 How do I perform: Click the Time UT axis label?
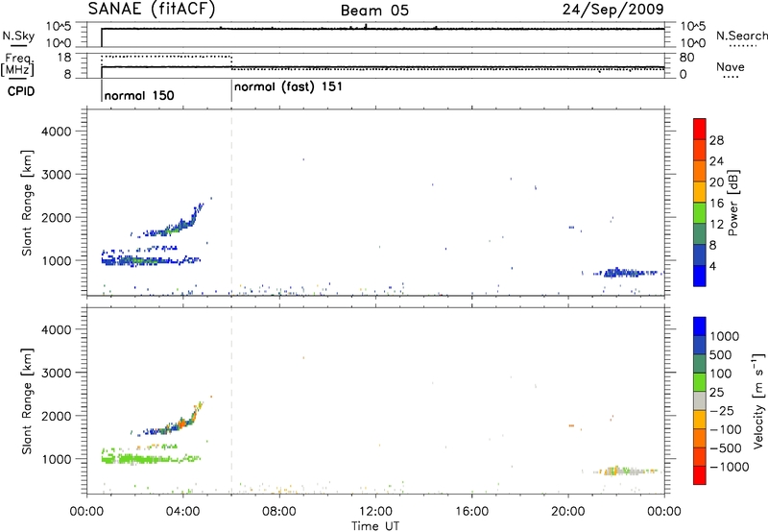click(375, 526)
